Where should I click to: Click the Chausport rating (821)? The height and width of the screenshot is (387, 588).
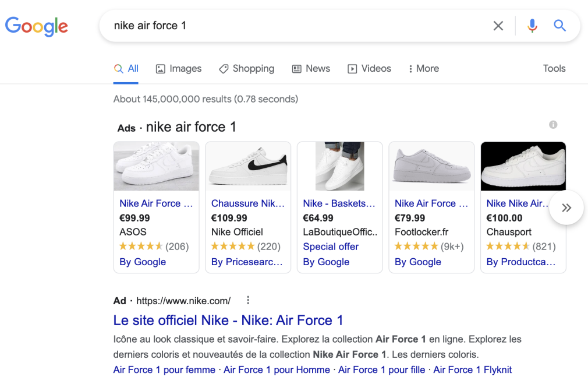tap(521, 247)
